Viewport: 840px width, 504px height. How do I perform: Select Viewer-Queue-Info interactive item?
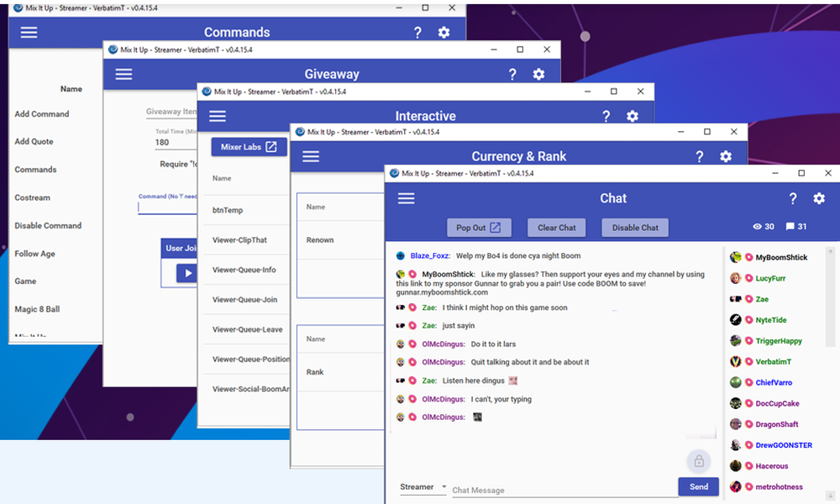pos(244,270)
